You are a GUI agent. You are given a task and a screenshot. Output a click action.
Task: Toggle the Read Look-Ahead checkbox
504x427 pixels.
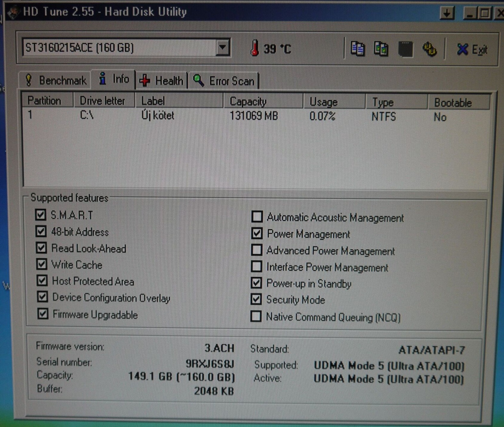click(x=41, y=247)
